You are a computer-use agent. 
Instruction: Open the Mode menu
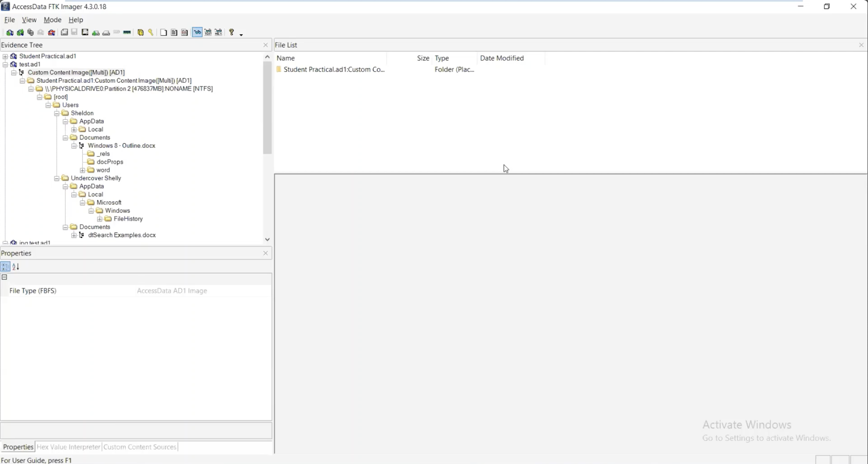tap(53, 20)
